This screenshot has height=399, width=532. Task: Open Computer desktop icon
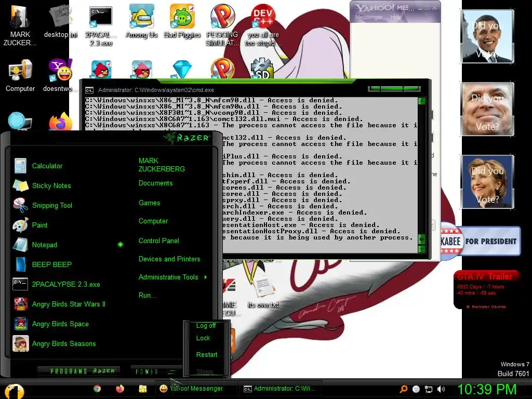(20, 75)
